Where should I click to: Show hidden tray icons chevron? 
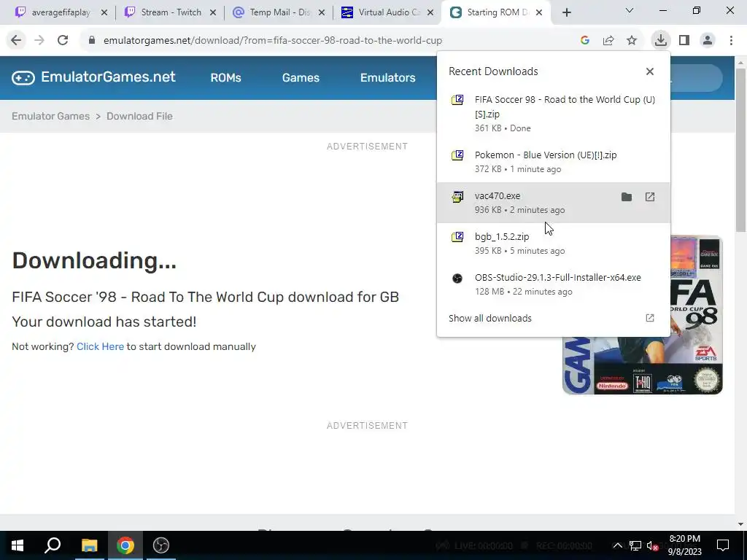pos(617,545)
